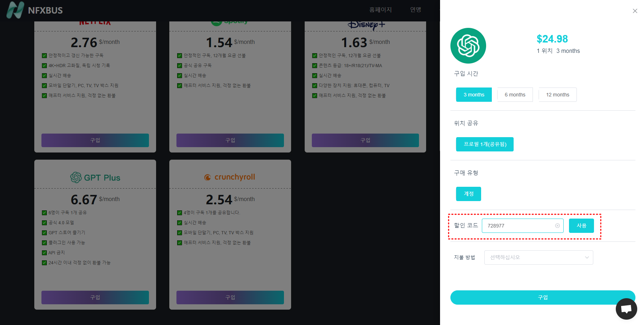Image resolution: width=644 pixels, height=325 pixels.
Task: Click the Crunchyroll icon
Action: coord(208,177)
